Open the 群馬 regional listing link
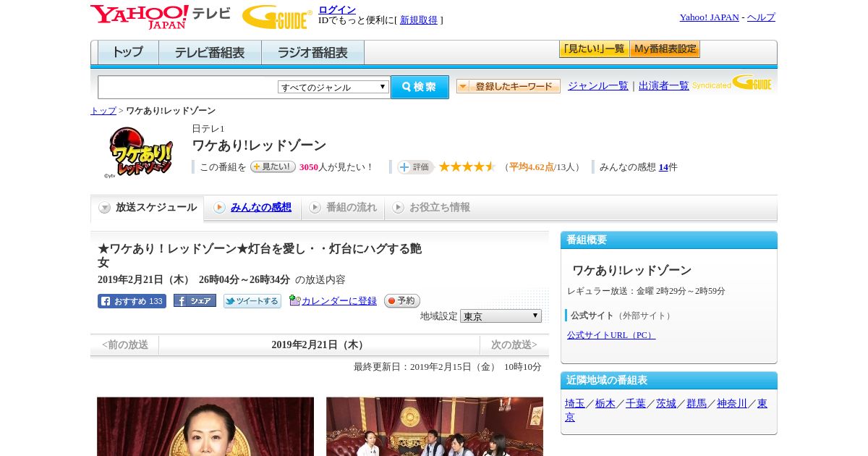Image resolution: width=868 pixels, height=456 pixels. tap(697, 404)
